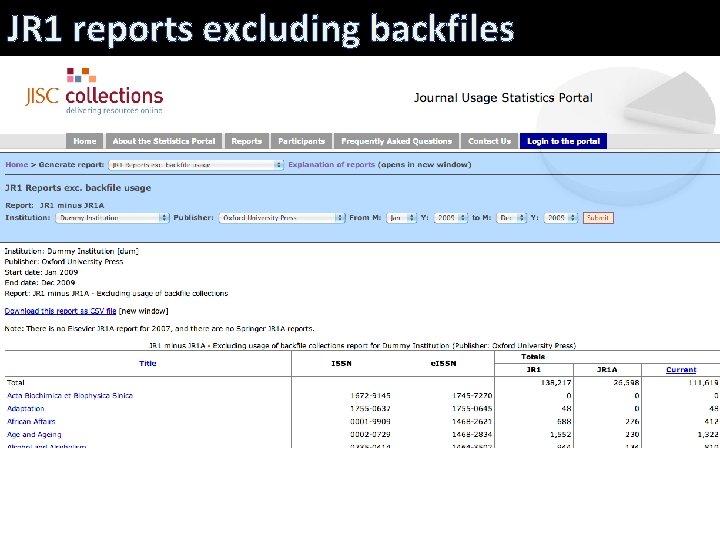Open Explanation of reports link
The width and height of the screenshot is (720, 540).
pyautogui.click(x=332, y=164)
